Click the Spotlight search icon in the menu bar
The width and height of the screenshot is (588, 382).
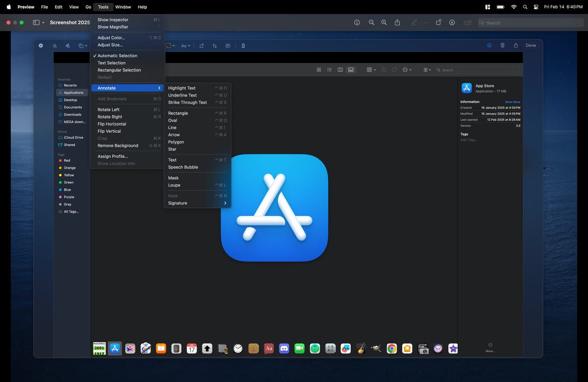(x=525, y=7)
